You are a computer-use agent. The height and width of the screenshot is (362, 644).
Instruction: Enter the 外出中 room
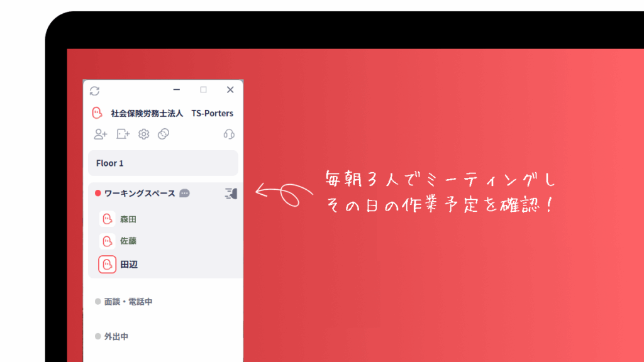point(116,337)
